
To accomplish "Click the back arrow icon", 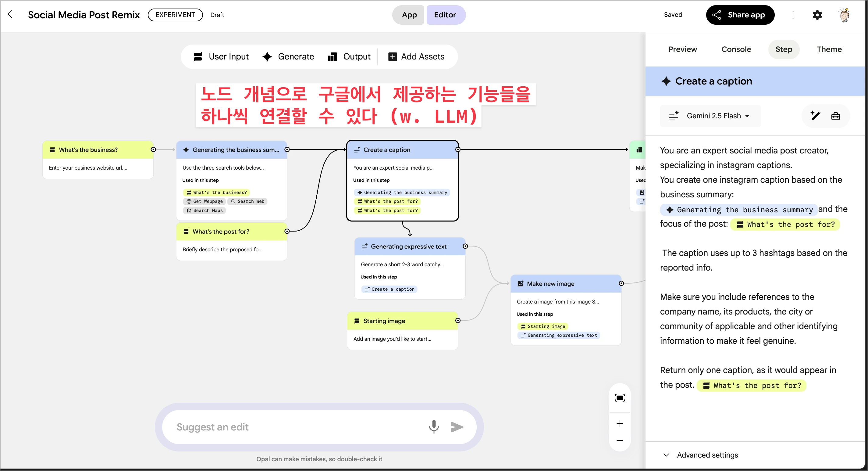I will point(12,15).
